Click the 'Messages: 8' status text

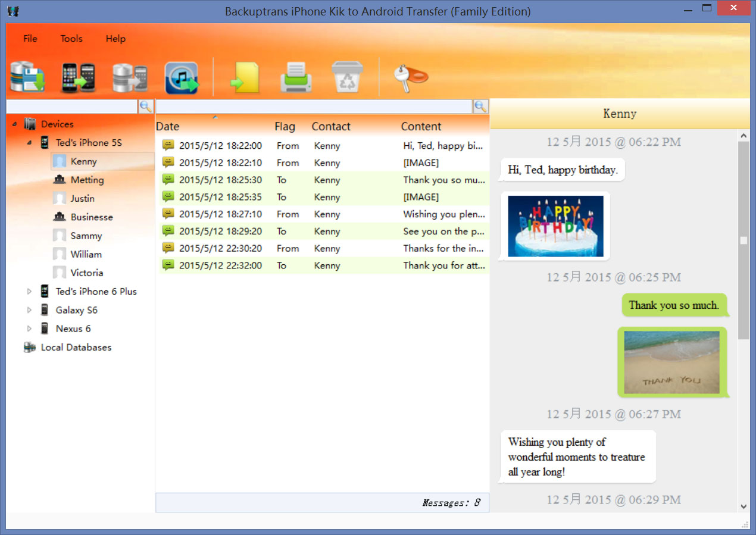coord(451,503)
